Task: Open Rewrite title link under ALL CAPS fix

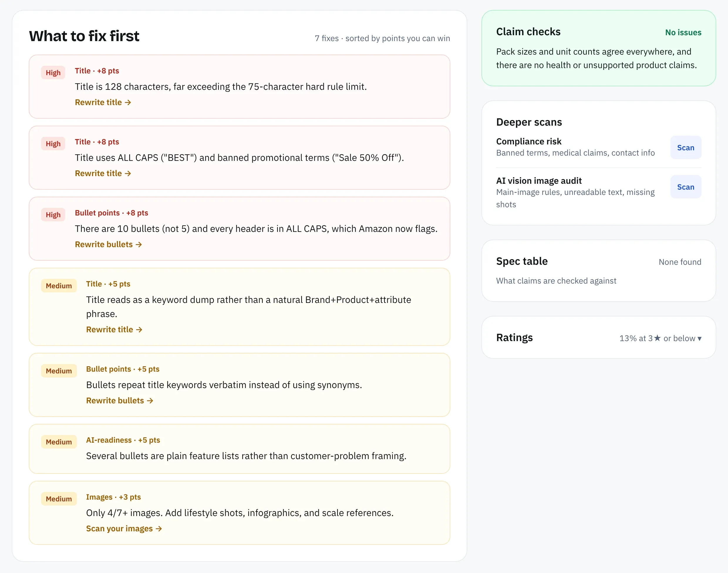Action: (103, 173)
